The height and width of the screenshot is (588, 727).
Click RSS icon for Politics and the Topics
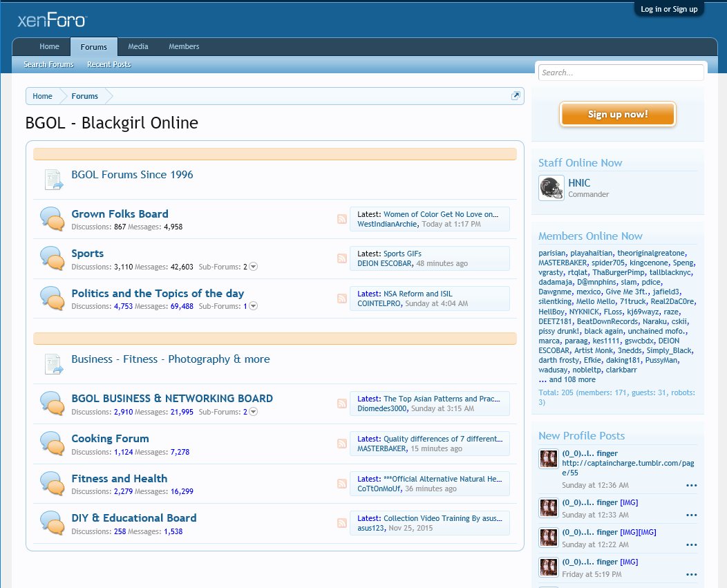tap(342, 298)
